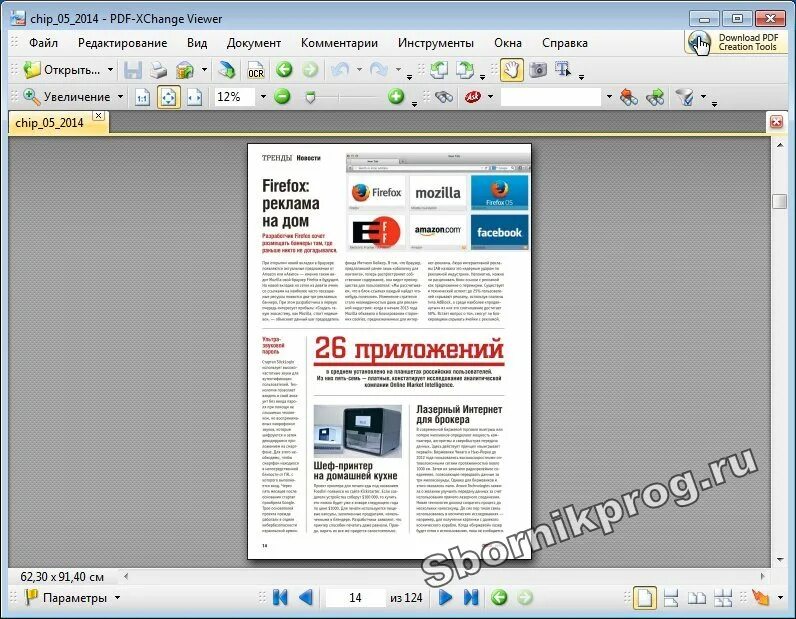796x619 pixels.
Task: Click the Undo arrow icon
Action: pyautogui.click(x=341, y=70)
